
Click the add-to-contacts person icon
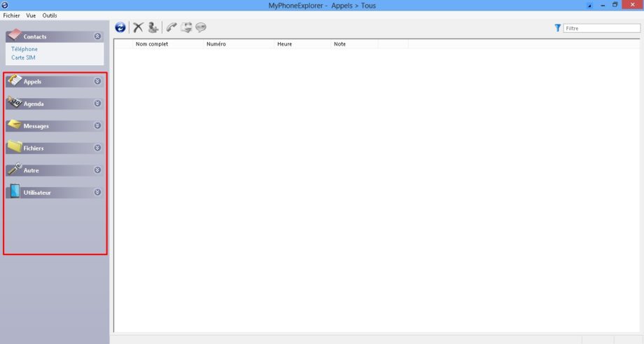click(153, 27)
